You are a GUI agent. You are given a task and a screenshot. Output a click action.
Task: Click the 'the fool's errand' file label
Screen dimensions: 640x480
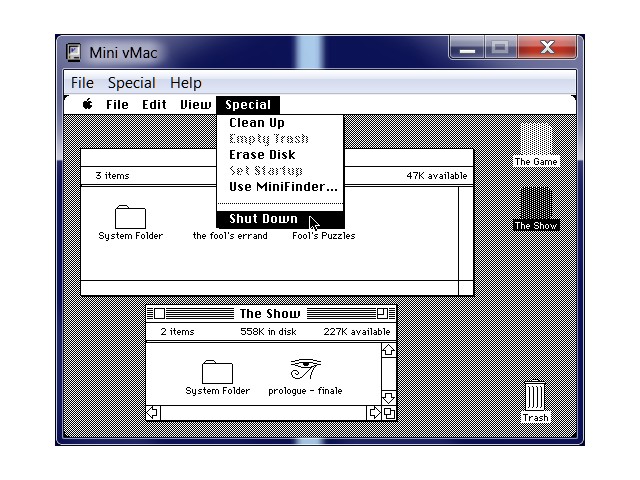[230, 236]
